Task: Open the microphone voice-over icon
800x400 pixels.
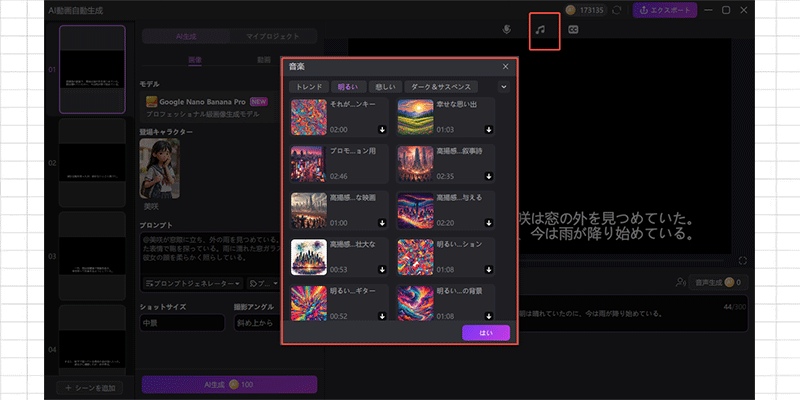Action: [x=506, y=30]
